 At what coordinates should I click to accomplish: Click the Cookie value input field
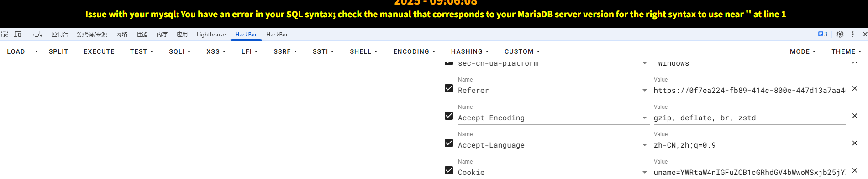749,172
